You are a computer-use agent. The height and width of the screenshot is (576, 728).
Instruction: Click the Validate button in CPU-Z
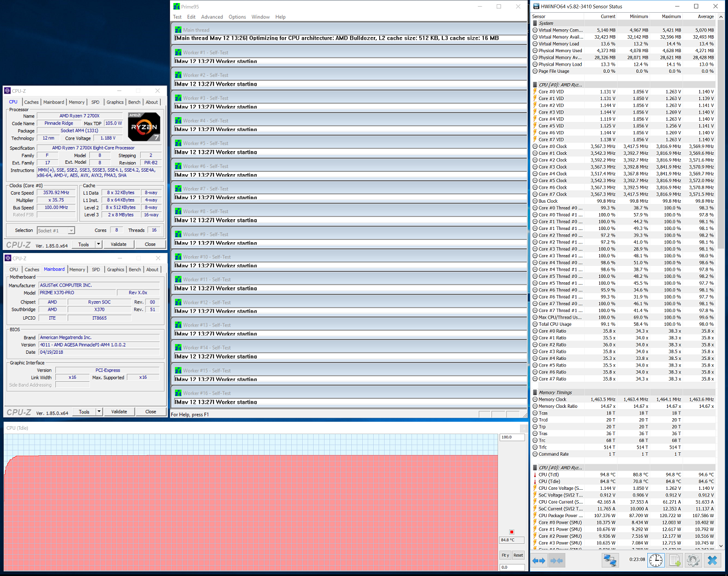click(119, 244)
